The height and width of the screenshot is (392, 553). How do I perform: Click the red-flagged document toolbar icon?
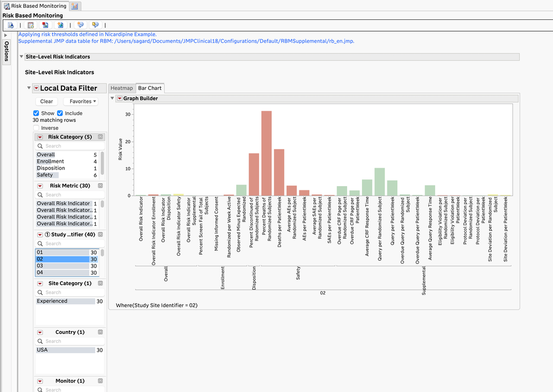click(45, 25)
